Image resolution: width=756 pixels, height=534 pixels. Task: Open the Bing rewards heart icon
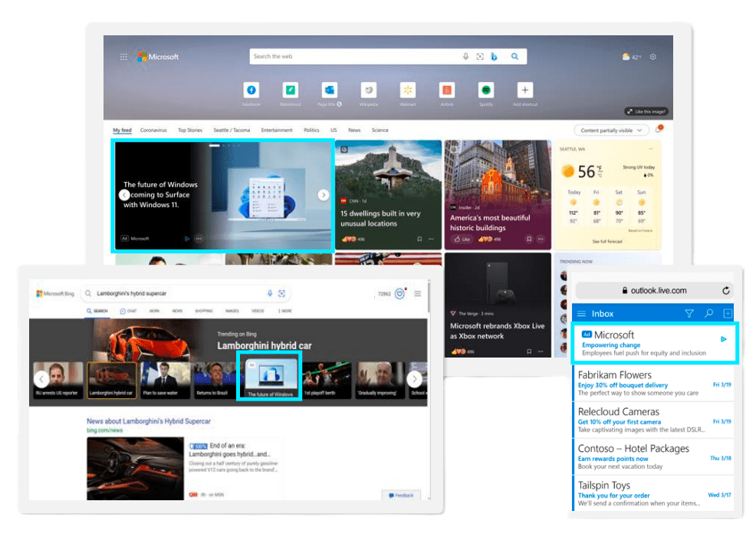[399, 294]
